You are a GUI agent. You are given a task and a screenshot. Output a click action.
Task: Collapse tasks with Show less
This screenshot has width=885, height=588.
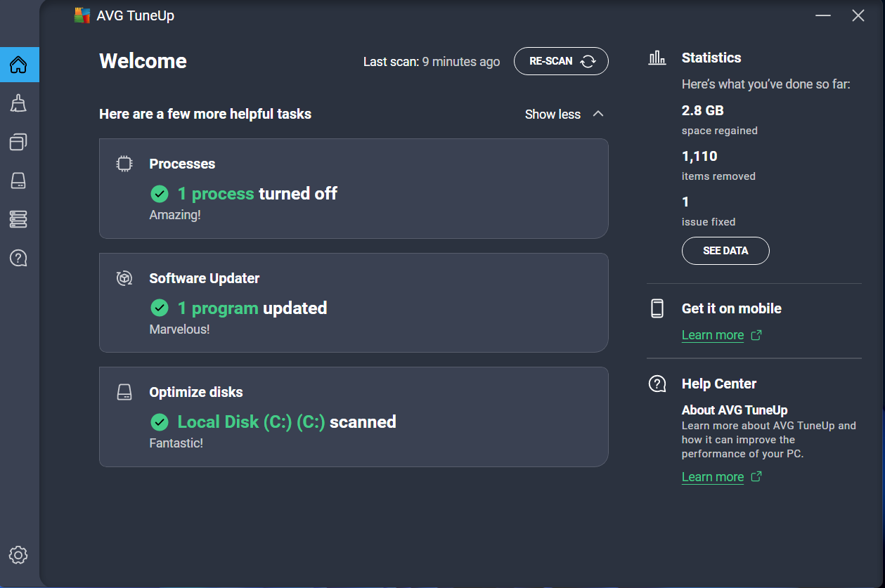coord(564,114)
